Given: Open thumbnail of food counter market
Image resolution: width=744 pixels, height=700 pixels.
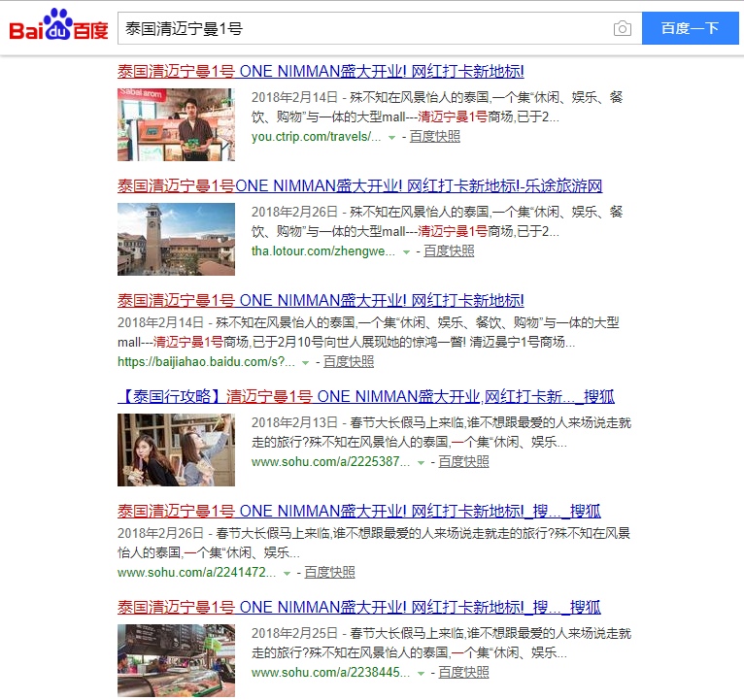Looking at the screenshot, I should click(176, 660).
